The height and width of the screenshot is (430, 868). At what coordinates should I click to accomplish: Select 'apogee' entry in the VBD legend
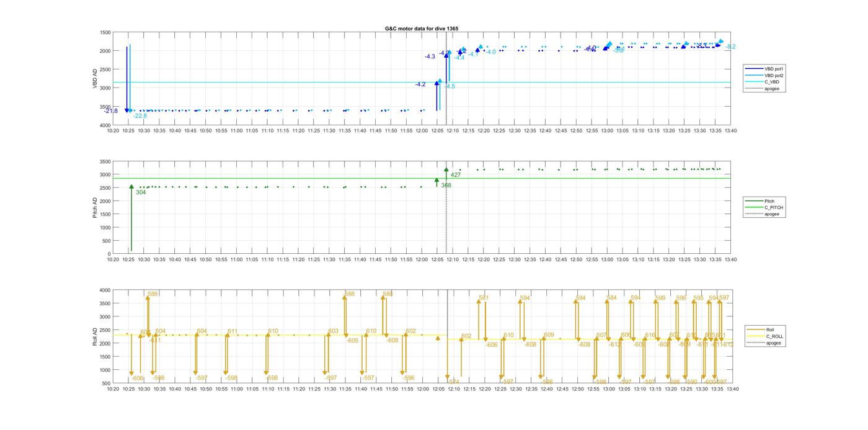pos(772,89)
